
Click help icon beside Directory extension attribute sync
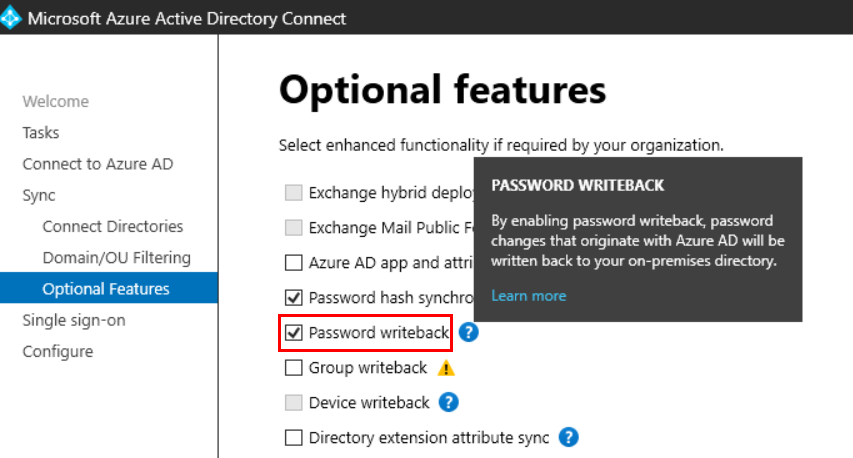pos(569,437)
